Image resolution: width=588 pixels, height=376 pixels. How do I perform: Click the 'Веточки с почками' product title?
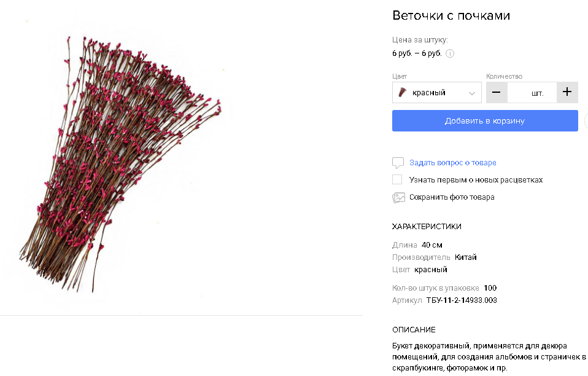click(x=451, y=15)
